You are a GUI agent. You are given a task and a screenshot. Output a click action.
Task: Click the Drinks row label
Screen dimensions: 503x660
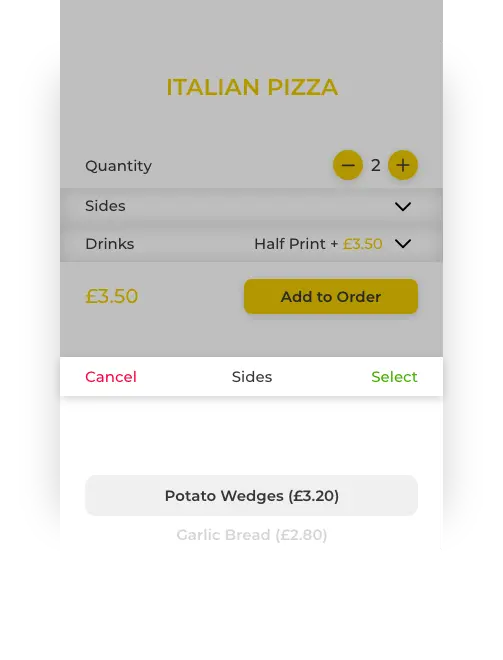pos(109,244)
